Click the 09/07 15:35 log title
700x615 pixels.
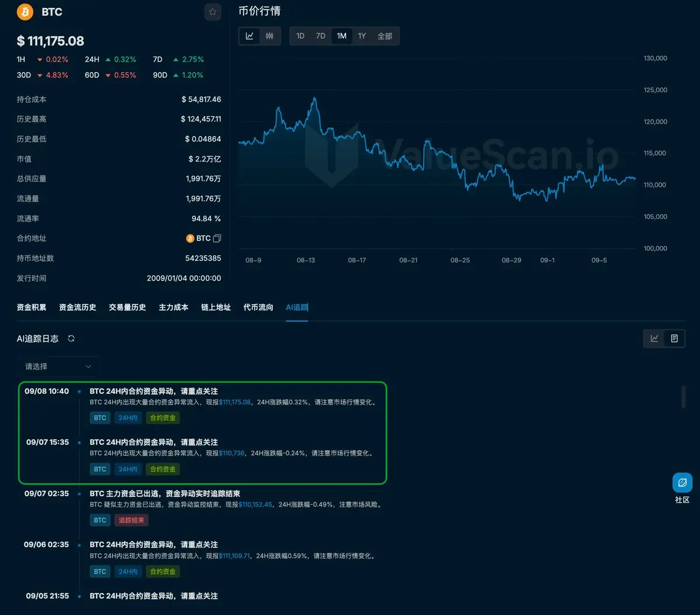click(153, 442)
